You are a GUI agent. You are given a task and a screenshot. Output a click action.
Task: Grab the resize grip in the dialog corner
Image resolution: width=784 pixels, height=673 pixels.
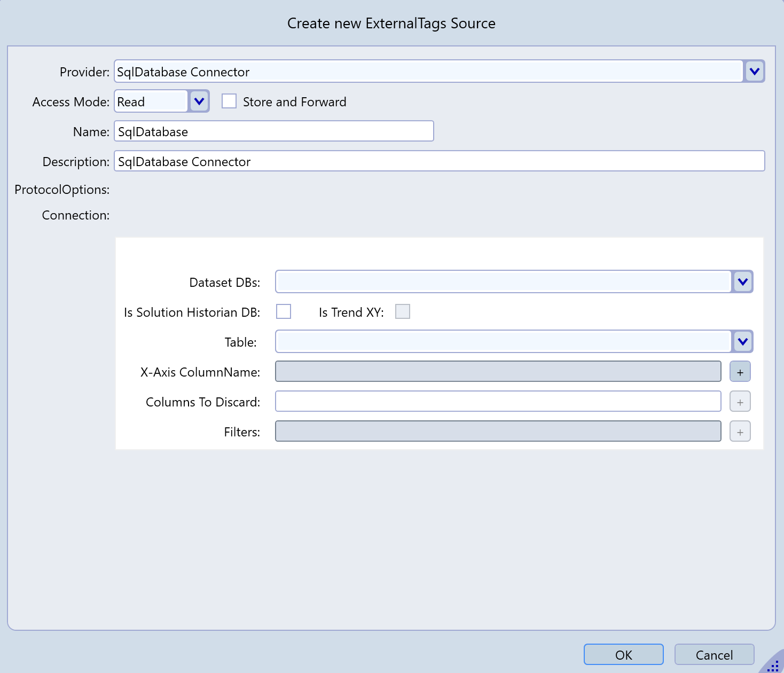(774, 665)
